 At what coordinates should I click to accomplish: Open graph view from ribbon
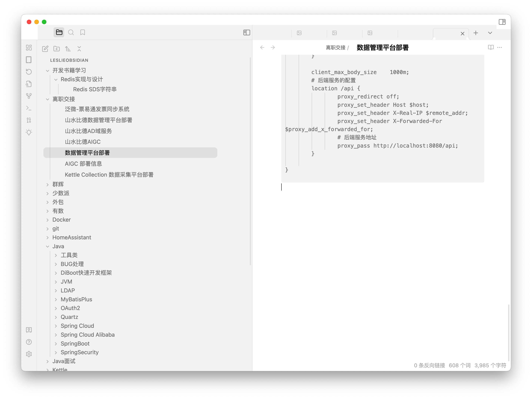pyautogui.click(x=29, y=96)
